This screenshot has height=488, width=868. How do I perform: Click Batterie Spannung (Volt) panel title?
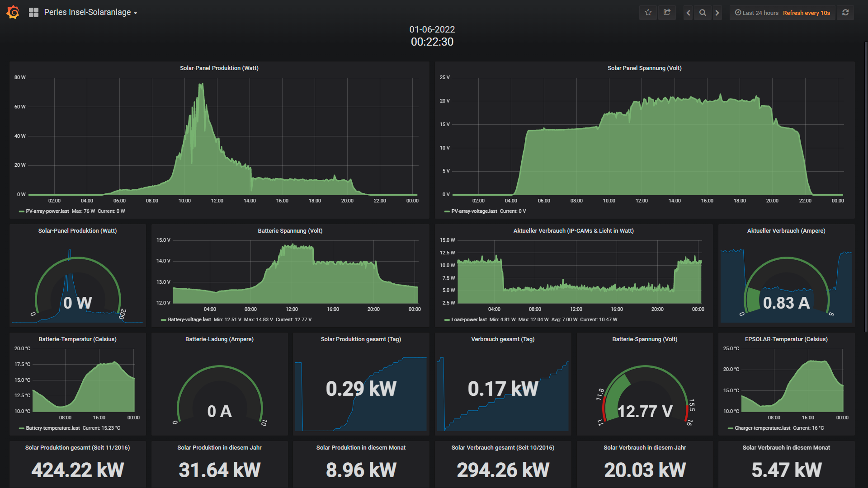coord(290,231)
